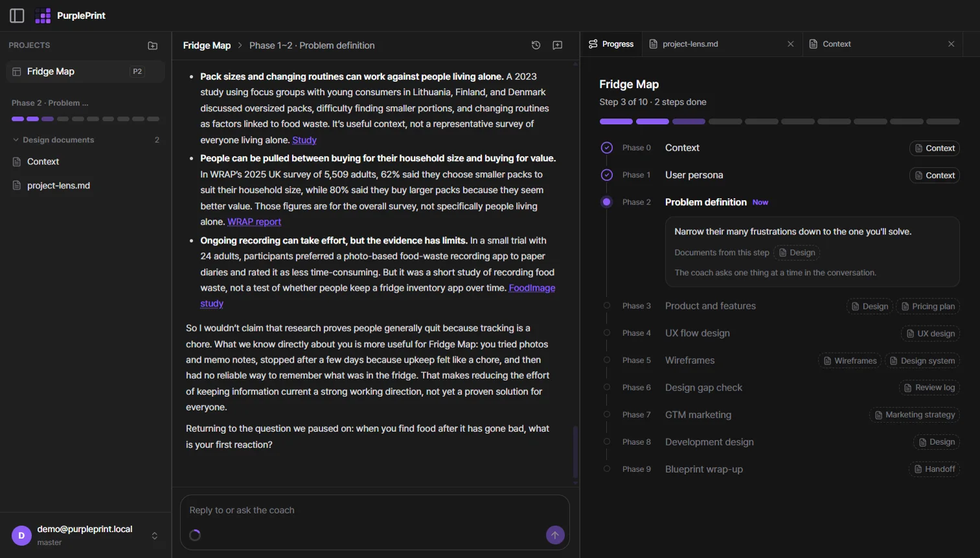980x558 pixels.
Task: Open Design chip for Development design
Action: tap(937, 442)
